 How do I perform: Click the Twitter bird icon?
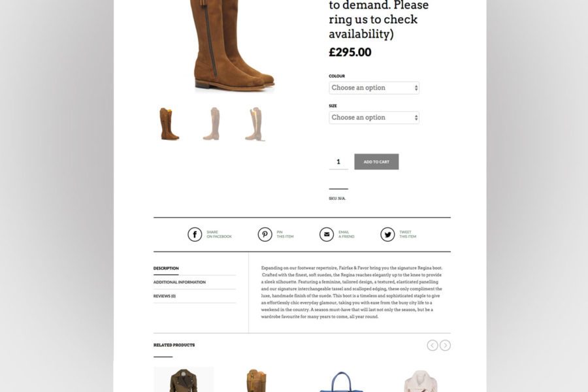point(387,235)
